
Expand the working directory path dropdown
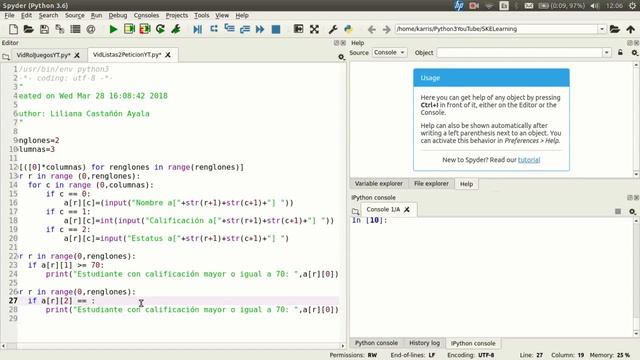602,29
